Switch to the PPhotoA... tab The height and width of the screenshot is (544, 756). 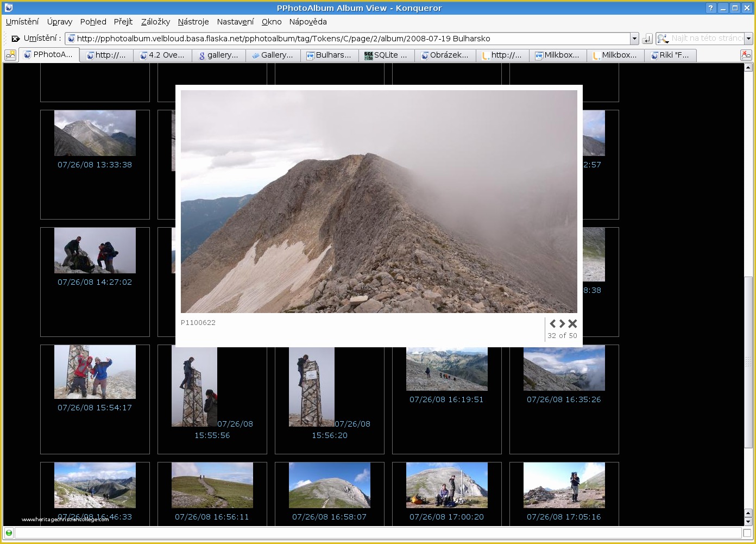tap(49, 54)
